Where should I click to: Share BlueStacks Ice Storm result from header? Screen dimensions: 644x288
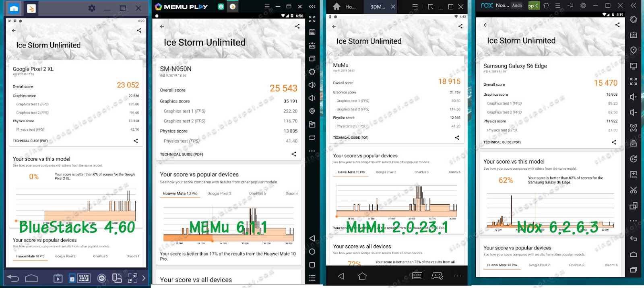139,31
